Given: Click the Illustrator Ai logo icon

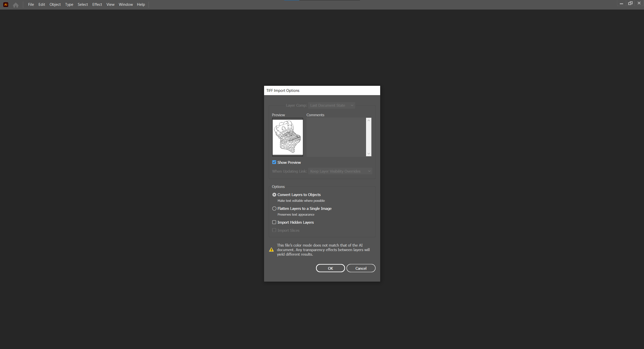Looking at the screenshot, I should (6, 5).
